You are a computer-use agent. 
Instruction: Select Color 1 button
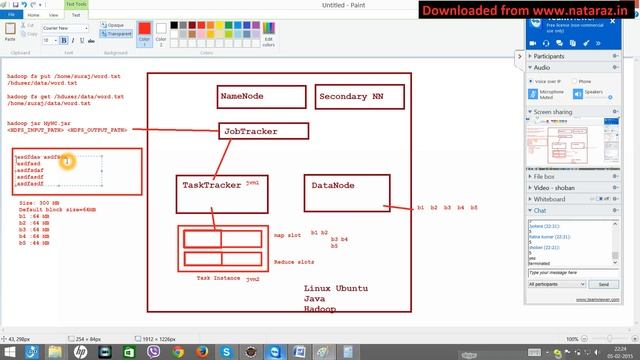tap(144, 33)
